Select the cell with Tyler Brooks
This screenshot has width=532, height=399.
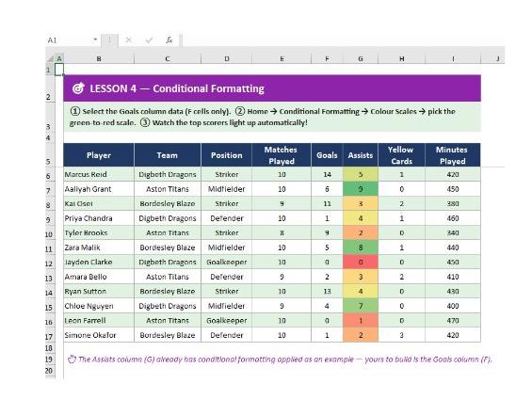pyautogui.click(x=99, y=232)
